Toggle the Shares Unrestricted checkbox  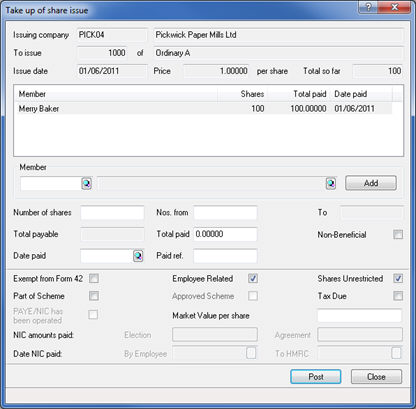[398, 278]
